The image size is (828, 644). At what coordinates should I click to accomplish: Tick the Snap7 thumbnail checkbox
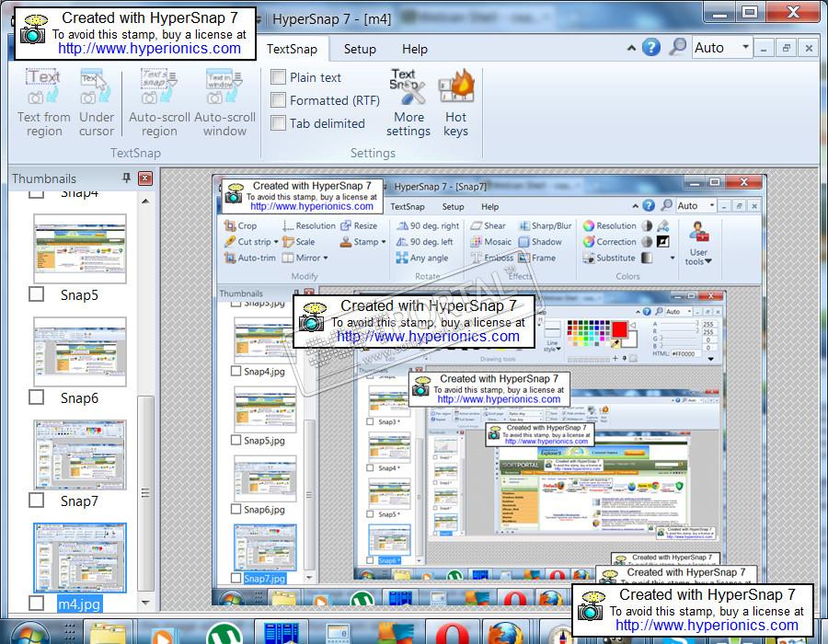point(37,500)
